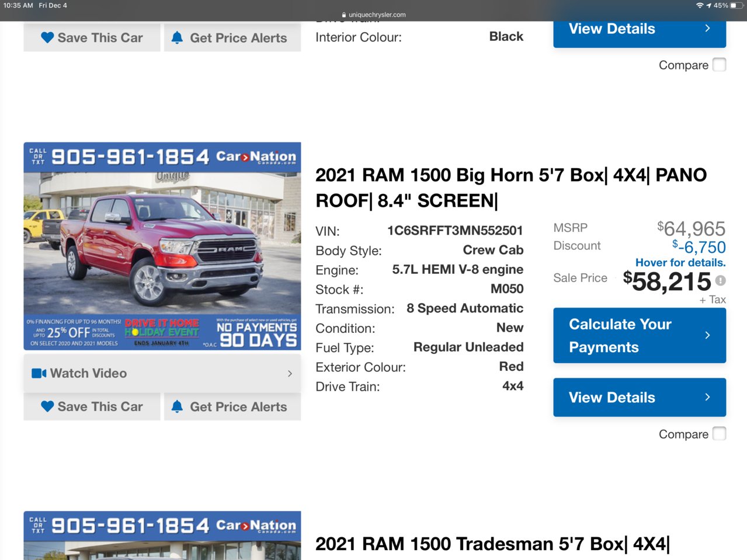Click the Exterior Colour value 'Red'

(511, 366)
